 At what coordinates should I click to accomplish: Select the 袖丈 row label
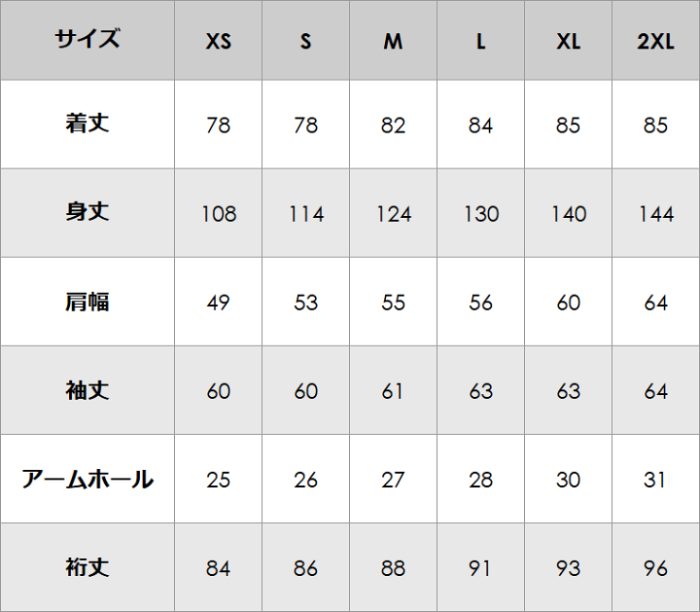[87, 390]
